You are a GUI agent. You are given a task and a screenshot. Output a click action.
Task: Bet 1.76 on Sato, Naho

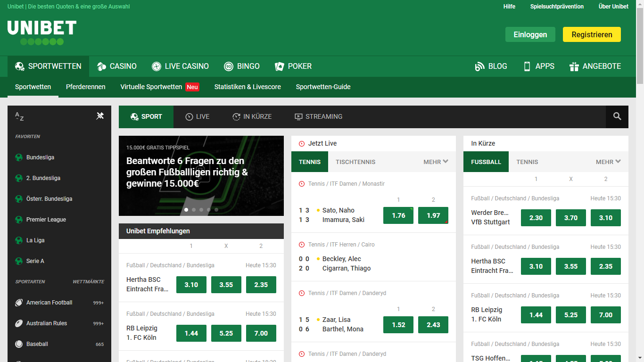click(x=398, y=215)
